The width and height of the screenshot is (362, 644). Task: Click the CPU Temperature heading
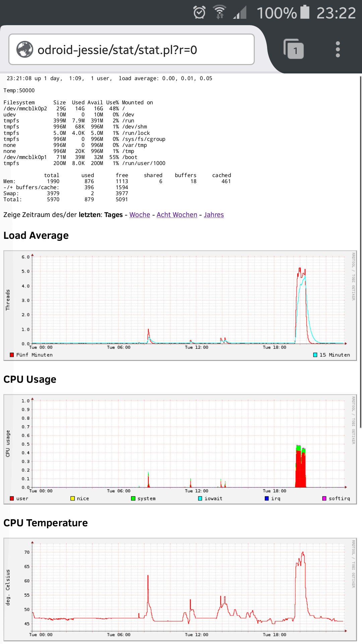46,523
